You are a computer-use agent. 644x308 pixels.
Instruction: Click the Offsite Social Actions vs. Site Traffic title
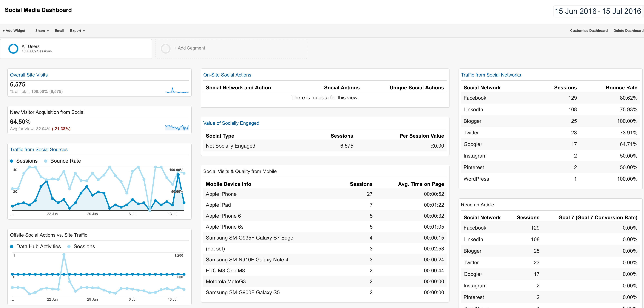pos(48,235)
